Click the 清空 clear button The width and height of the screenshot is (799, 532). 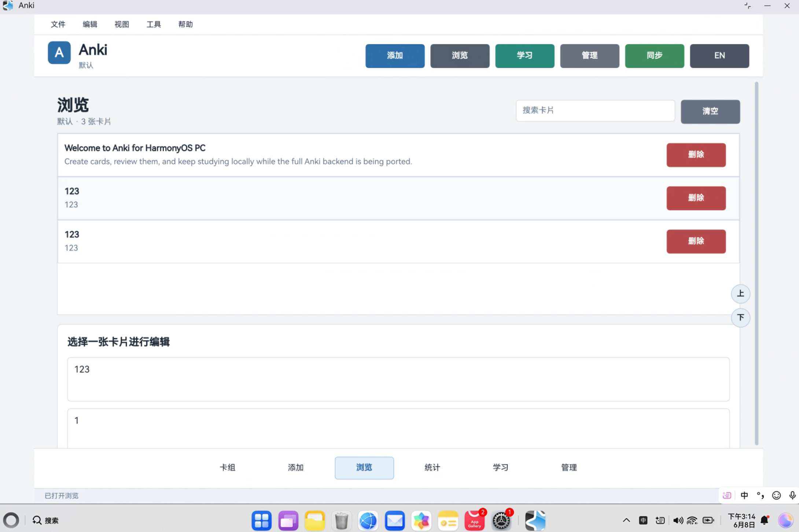click(710, 111)
